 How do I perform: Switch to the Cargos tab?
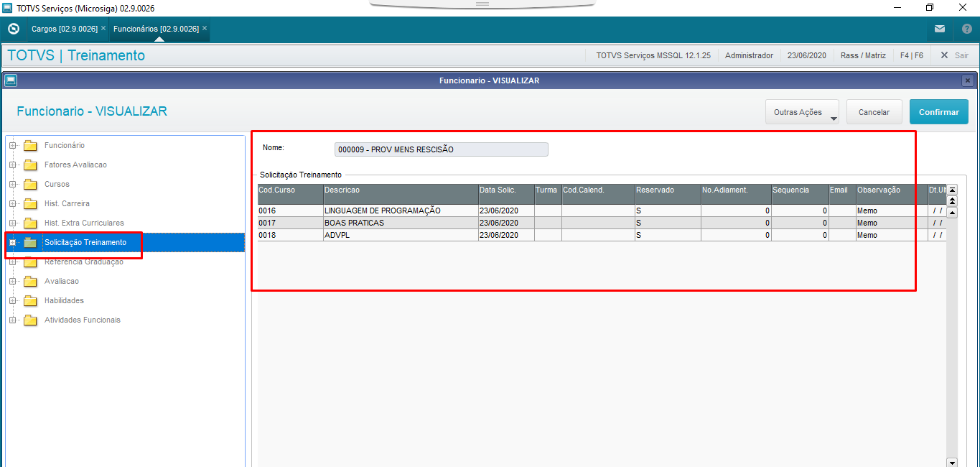[65, 29]
